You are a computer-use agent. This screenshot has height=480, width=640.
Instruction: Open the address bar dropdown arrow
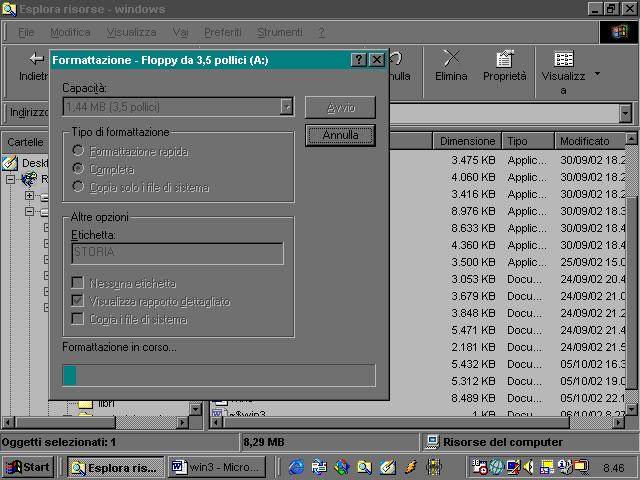pos(625,113)
